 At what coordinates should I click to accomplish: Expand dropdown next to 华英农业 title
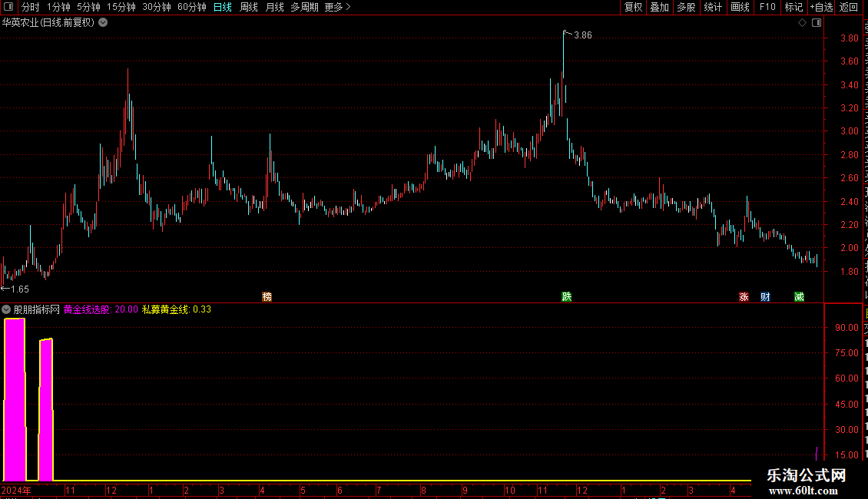[103, 23]
